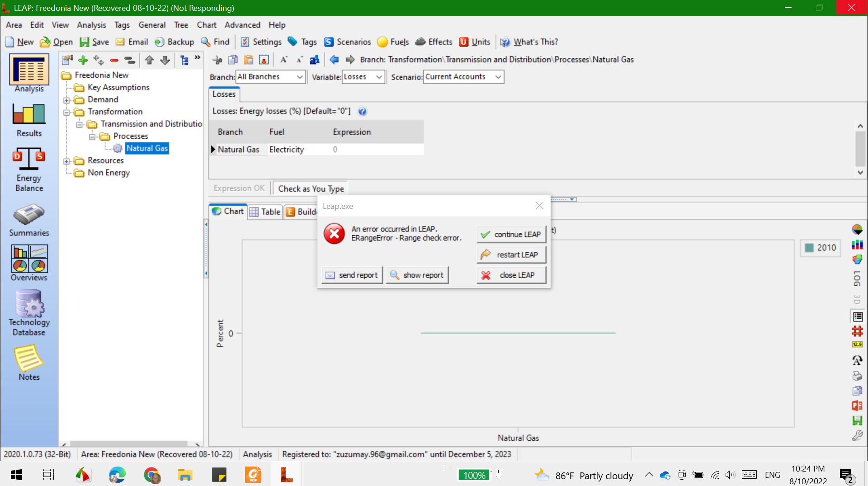The image size is (868, 486).
Task: Switch to the Table tab
Action: [x=265, y=212]
